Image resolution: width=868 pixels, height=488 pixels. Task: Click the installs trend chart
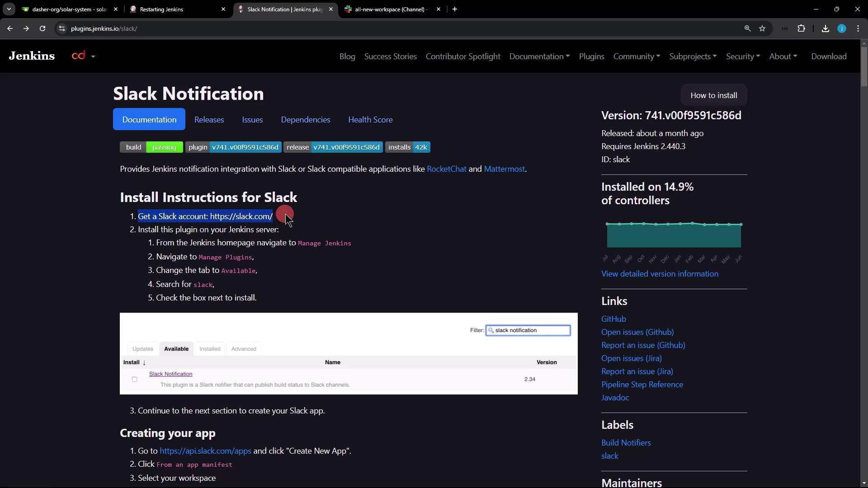674,235
